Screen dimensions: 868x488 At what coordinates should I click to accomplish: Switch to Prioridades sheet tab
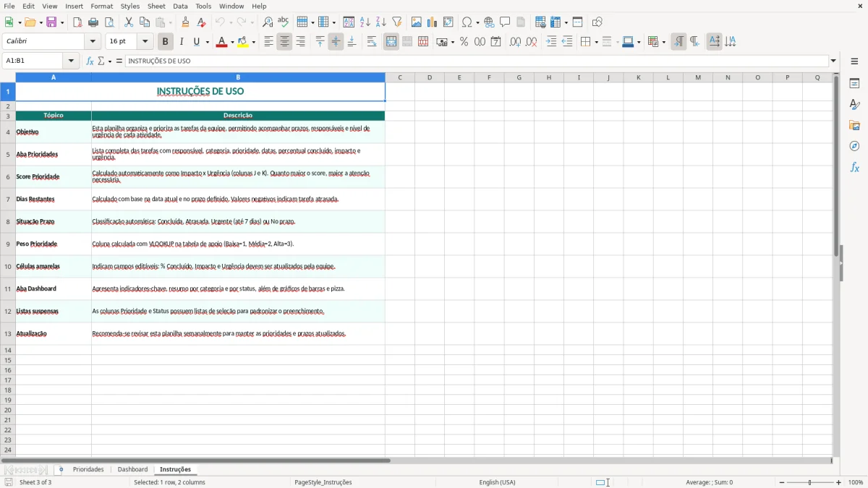[x=88, y=470]
